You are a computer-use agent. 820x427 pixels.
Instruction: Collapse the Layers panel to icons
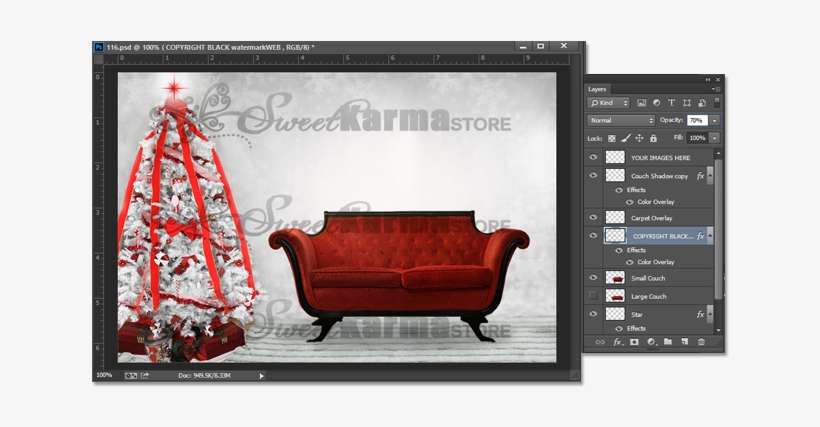[708, 79]
